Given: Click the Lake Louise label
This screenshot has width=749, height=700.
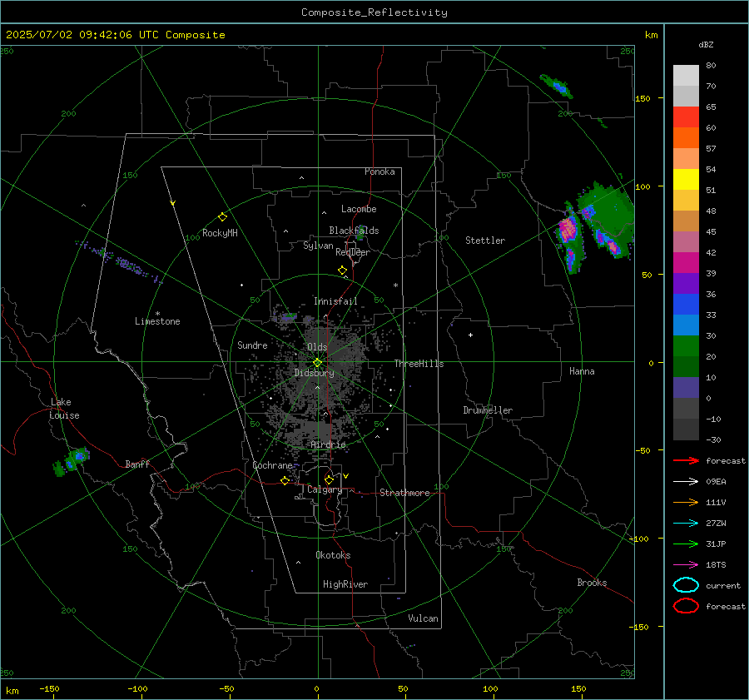Looking at the screenshot, I should (64, 409).
